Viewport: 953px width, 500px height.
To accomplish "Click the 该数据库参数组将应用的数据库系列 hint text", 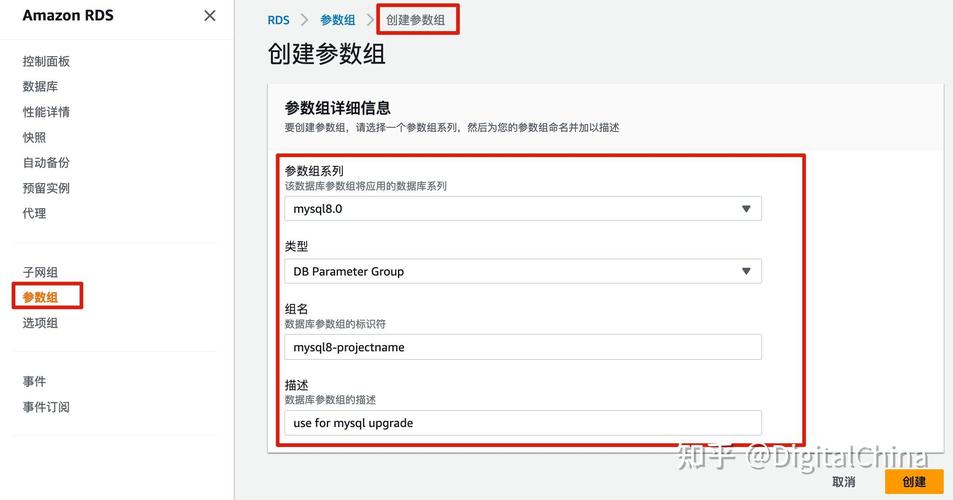I will [x=365, y=186].
